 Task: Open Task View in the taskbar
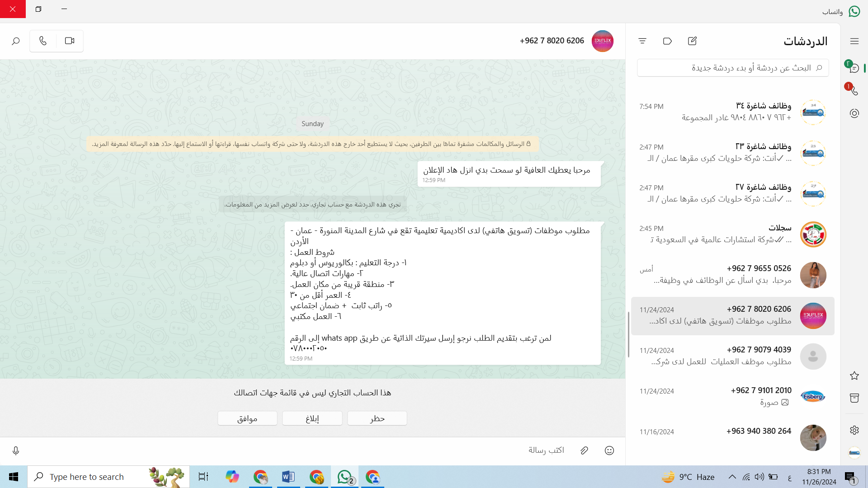click(x=203, y=477)
